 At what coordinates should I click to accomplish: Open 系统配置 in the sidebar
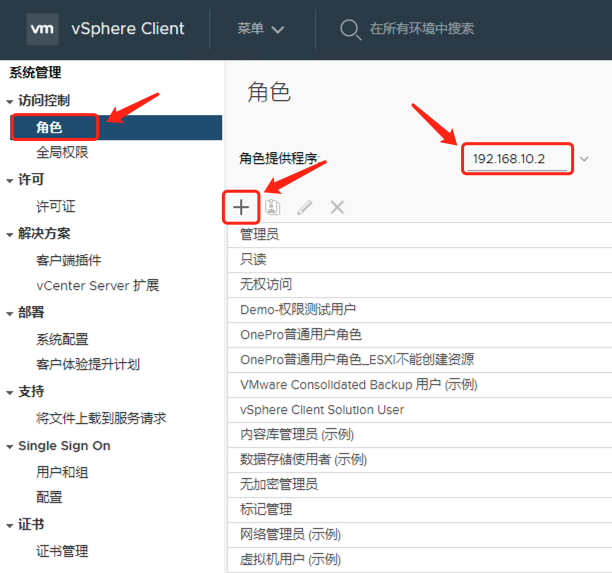click(x=62, y=339)
